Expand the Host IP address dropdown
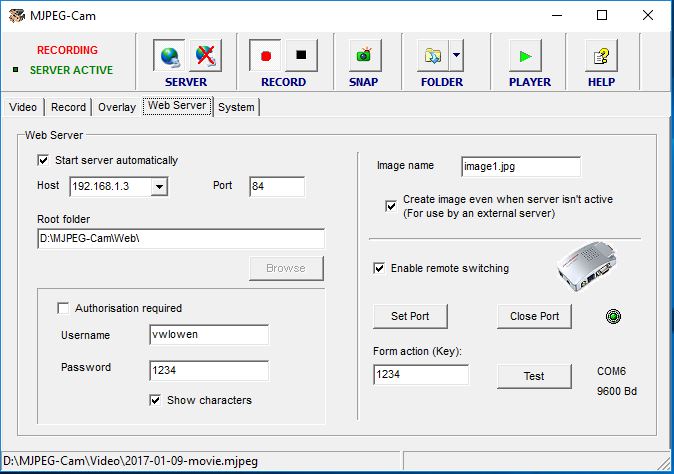The height and width of the screenshot is (474, 674). (159, 186)
